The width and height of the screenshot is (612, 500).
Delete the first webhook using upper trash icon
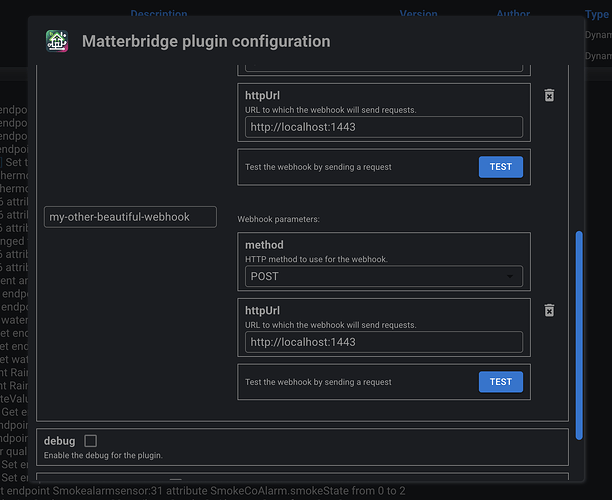[x=549, y=95]
